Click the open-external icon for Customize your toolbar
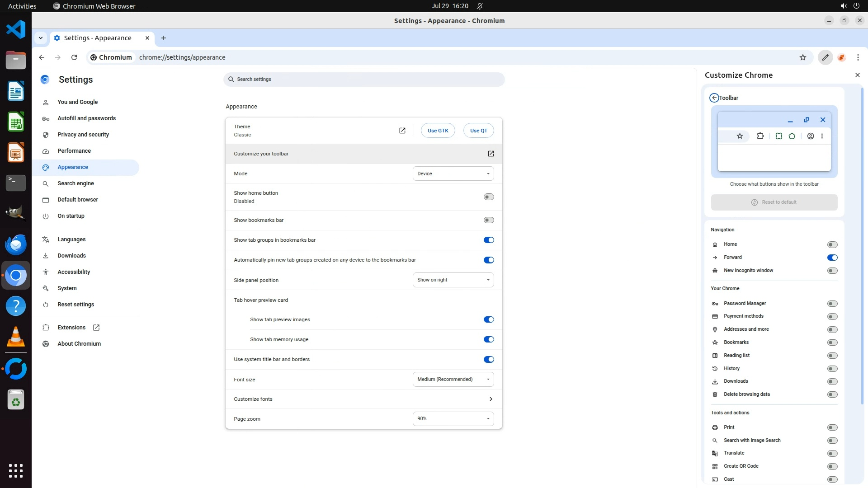The image size is (868, 488). coord(491,154)
